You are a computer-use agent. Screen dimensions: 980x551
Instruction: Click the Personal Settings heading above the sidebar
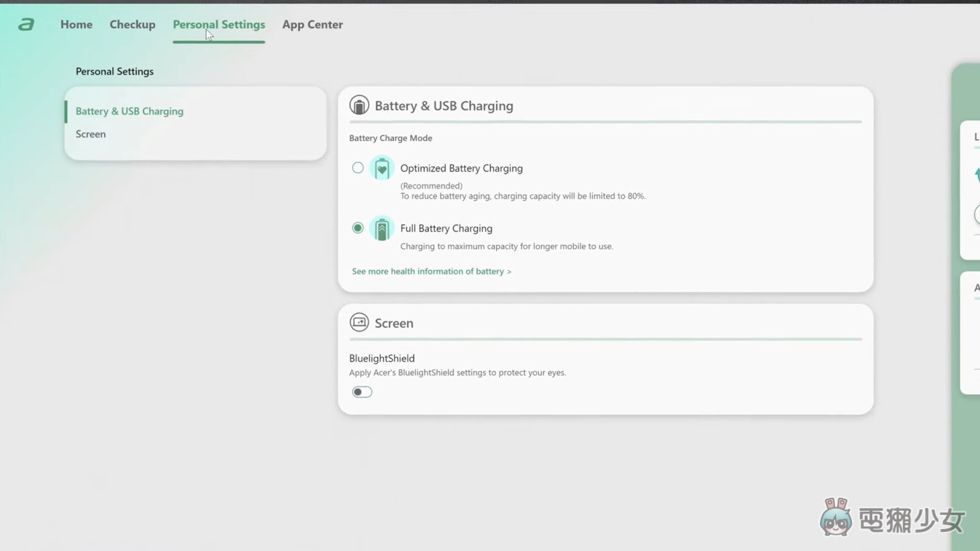(114, 71)
